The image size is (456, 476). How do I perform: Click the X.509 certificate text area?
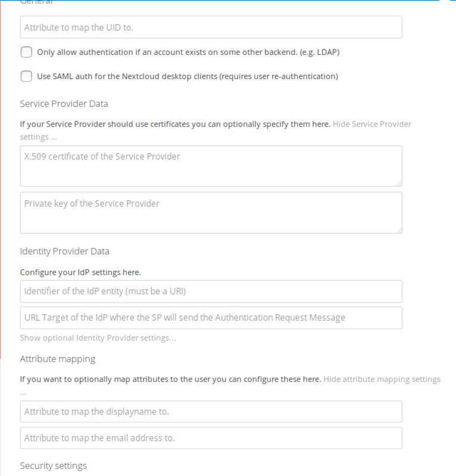pos(211,165)
